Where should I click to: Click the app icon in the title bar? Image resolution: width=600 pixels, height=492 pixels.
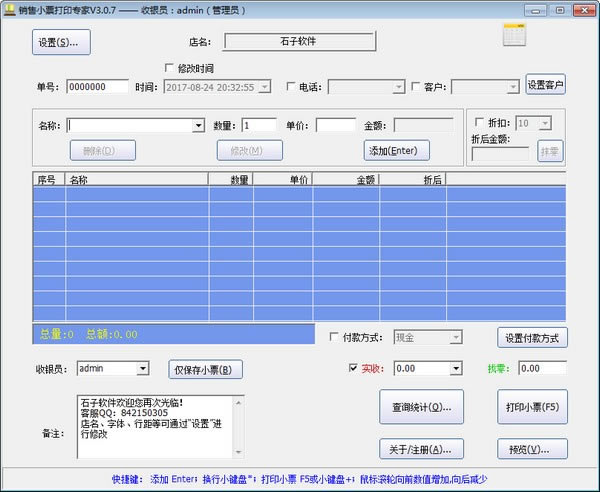(x=10, y=10)
